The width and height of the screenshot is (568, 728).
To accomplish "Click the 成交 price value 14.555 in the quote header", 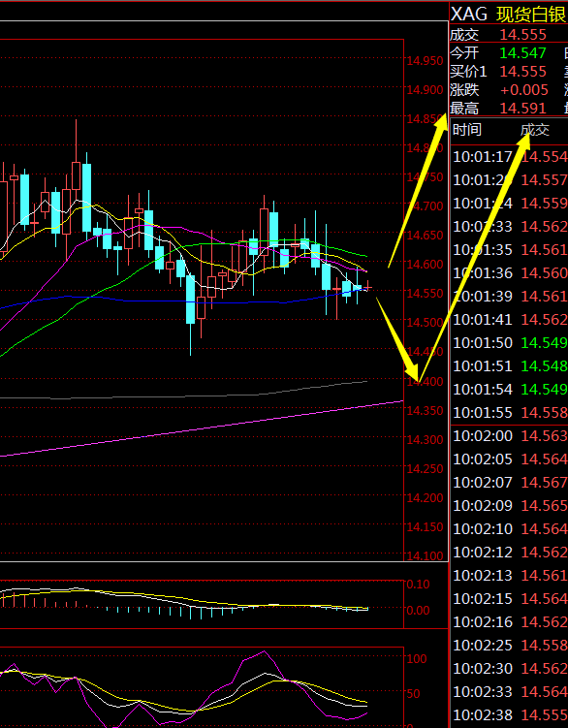I will coord(523,35).
